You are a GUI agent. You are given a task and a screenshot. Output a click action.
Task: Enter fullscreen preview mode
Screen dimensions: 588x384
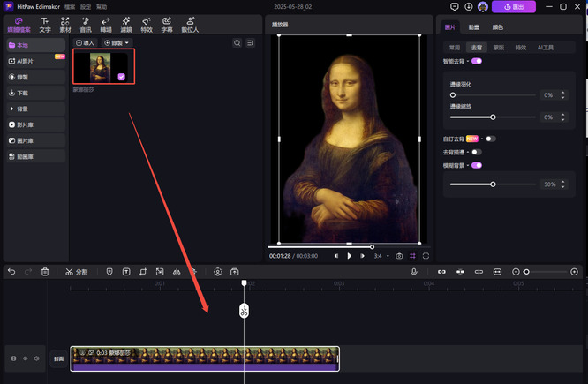click(x=426, y=256)
